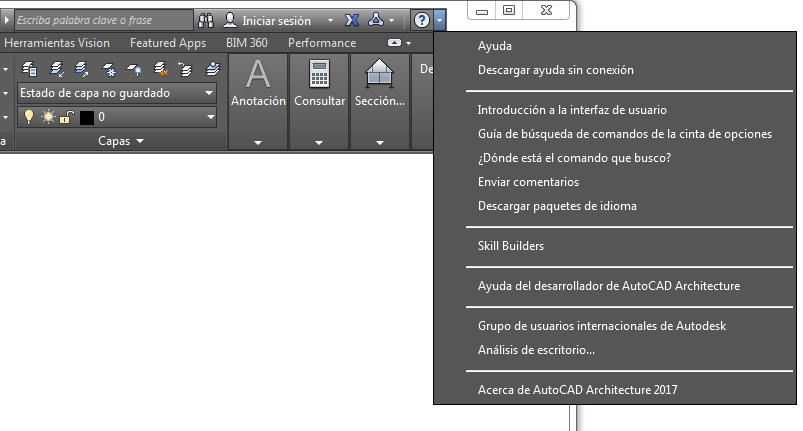Click small arrow left of layer 0 row
The width and height of the screenshot is (803, 431).
click(5, 117)
